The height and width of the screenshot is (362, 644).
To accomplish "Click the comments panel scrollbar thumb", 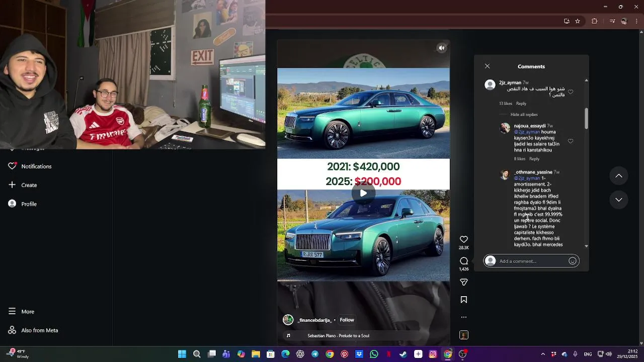I will pos(586,118).
